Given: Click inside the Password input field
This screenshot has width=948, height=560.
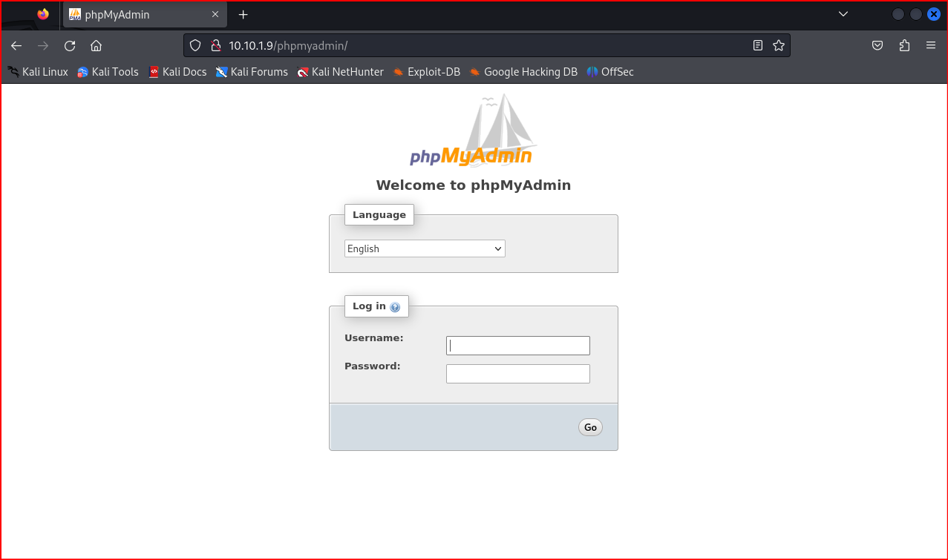Looking at the screenshot, I should pyautogui.click(x=517, y=374).
